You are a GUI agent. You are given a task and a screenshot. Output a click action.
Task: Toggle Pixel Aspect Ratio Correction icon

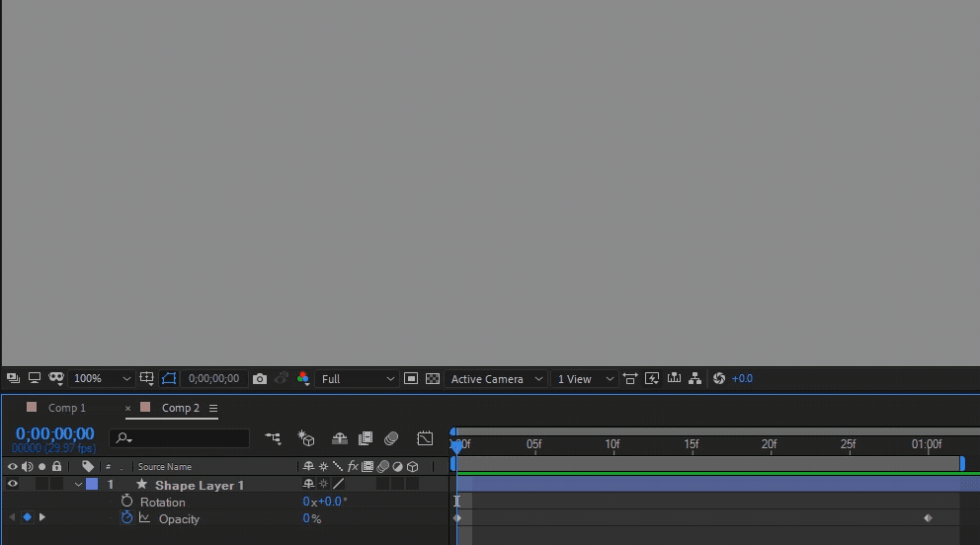[630, 378]
